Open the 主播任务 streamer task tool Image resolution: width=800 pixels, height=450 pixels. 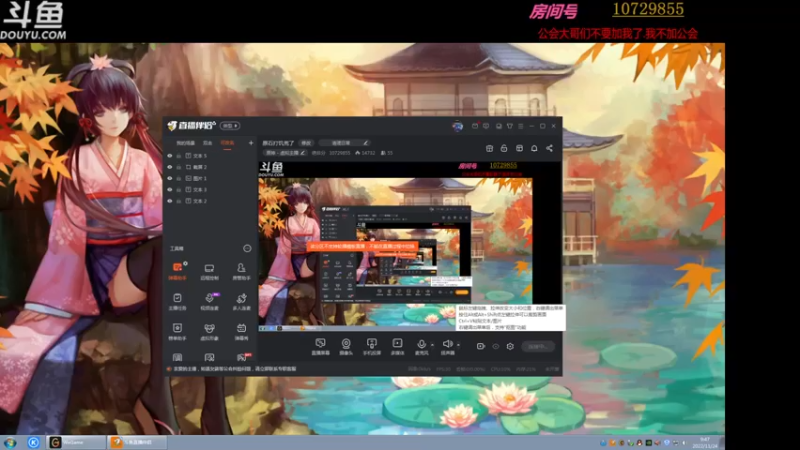[178, 302]
